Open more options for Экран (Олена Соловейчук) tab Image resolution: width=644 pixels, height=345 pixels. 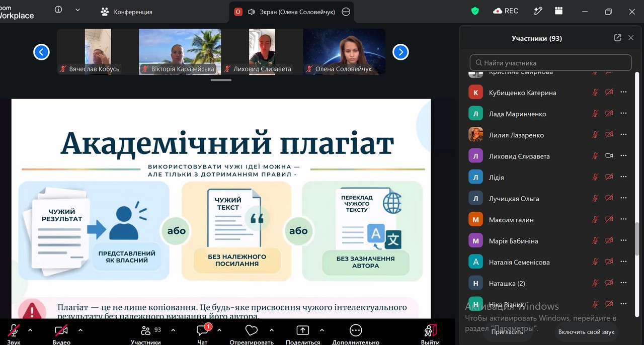tap(346, 12)
